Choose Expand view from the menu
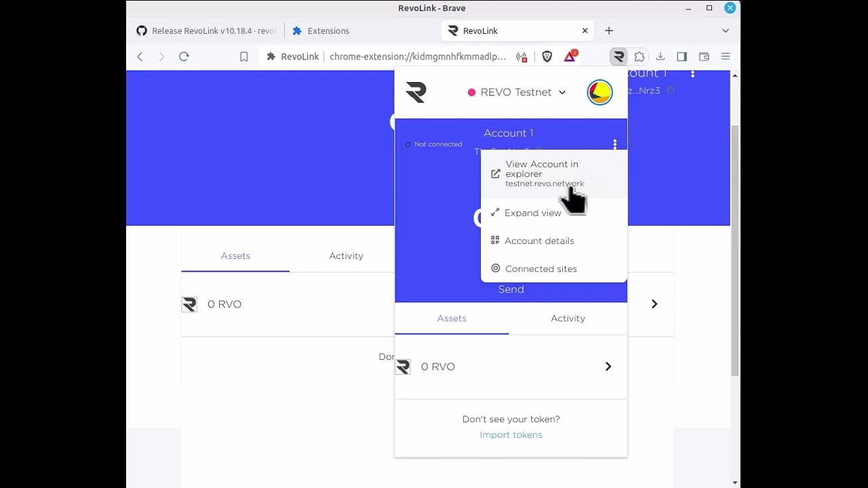 click(x=554, y=213)
